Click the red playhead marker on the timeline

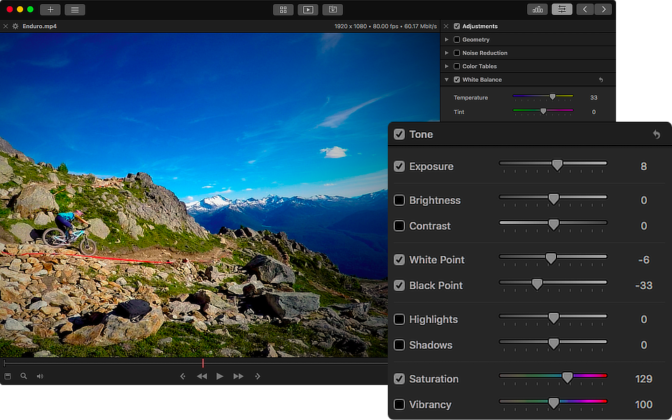(x=203, y=363)
